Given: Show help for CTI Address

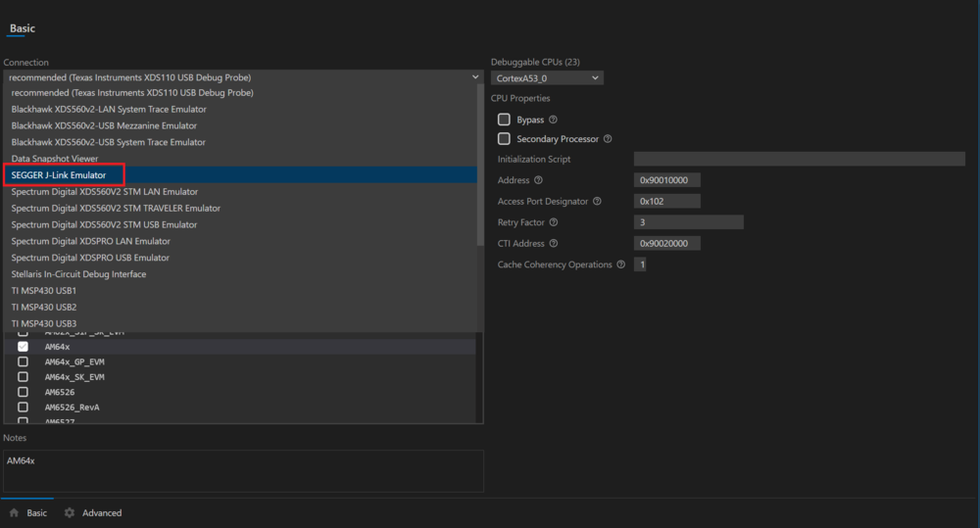Looking at the screenshot, I should point(553,244).
